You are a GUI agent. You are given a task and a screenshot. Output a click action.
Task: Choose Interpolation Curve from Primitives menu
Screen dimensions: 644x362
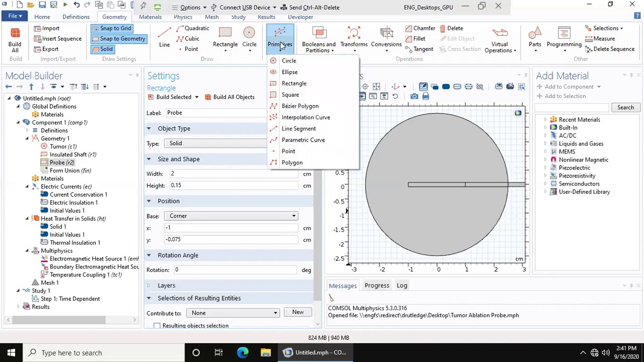click(x=306, y=117)
